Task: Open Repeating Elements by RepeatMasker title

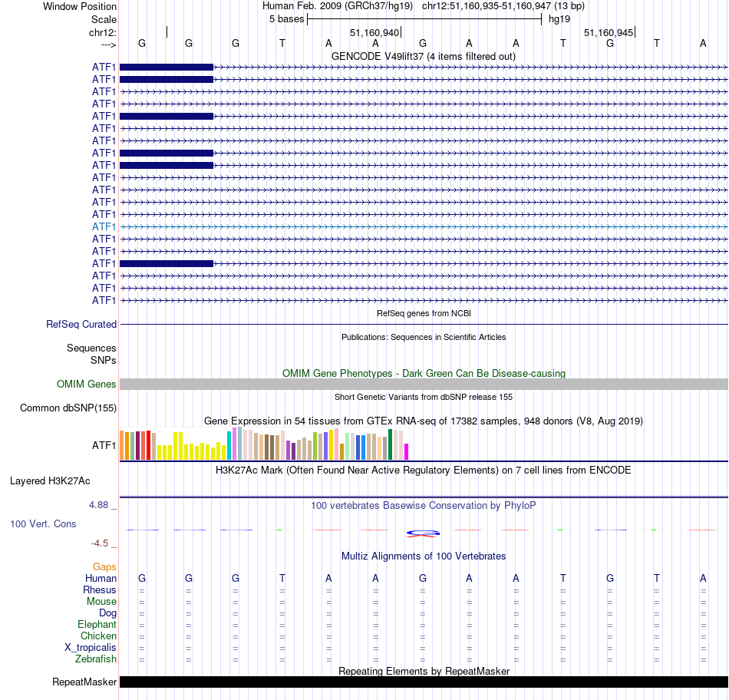Action: click(424, 671)
